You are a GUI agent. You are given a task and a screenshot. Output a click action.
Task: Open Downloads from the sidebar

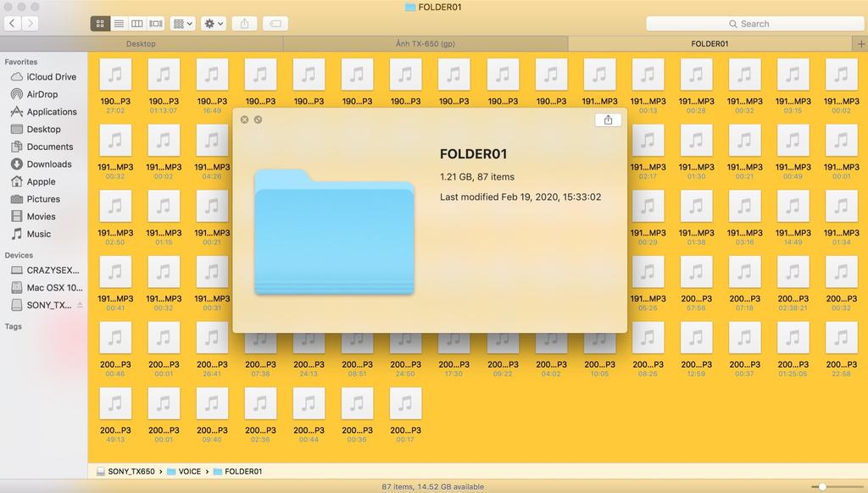(x=41, y=164)
